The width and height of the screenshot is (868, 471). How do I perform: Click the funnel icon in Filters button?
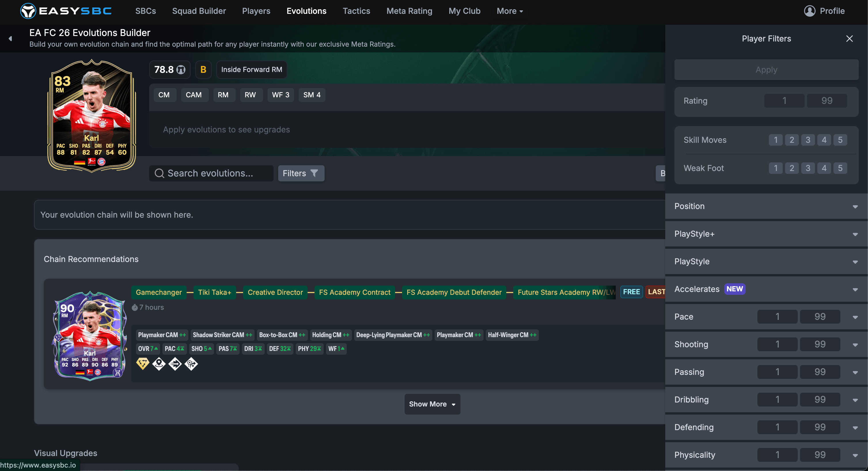314,173
